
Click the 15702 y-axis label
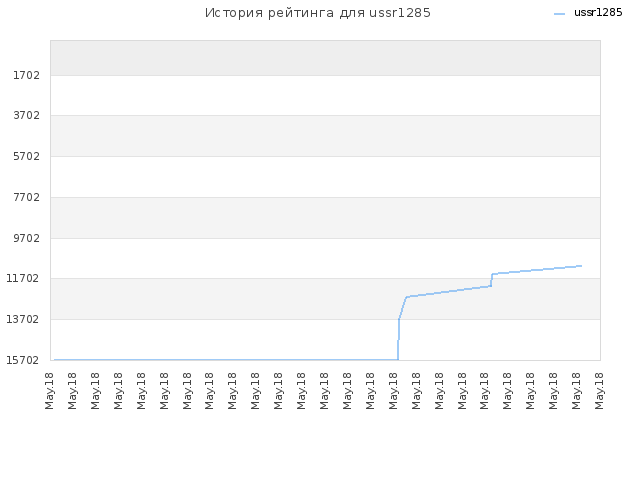pos(23,360)
